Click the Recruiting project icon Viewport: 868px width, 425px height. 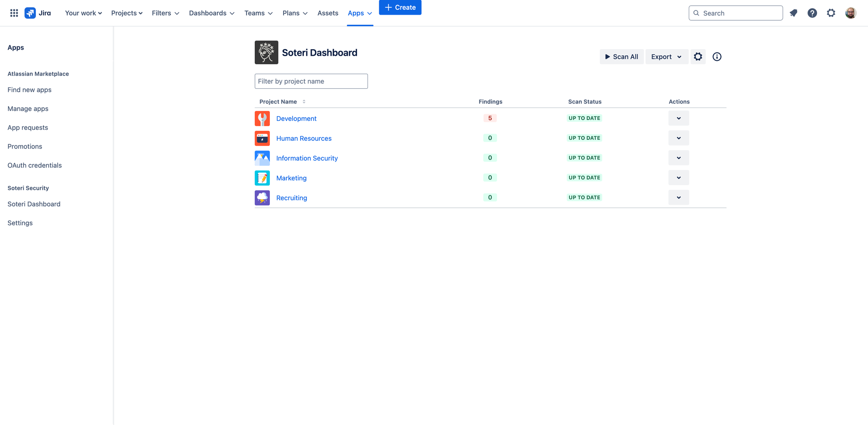pos(262,198)
